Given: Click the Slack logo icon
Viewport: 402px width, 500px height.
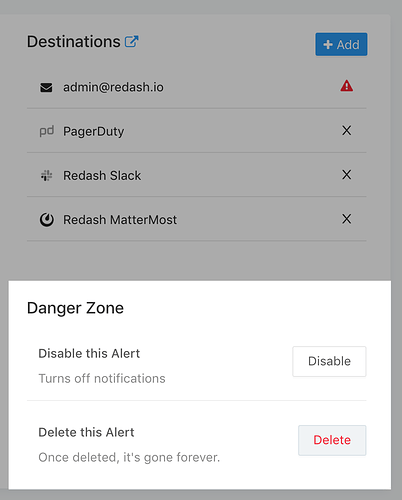Looking at the screenshot, I should tap(46, 175).
